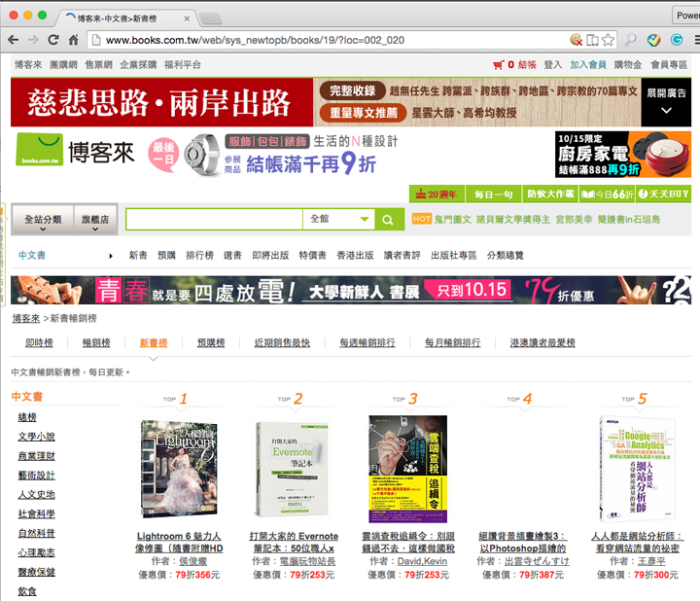Open the 今日66折 promo tab

coord(607,194)
